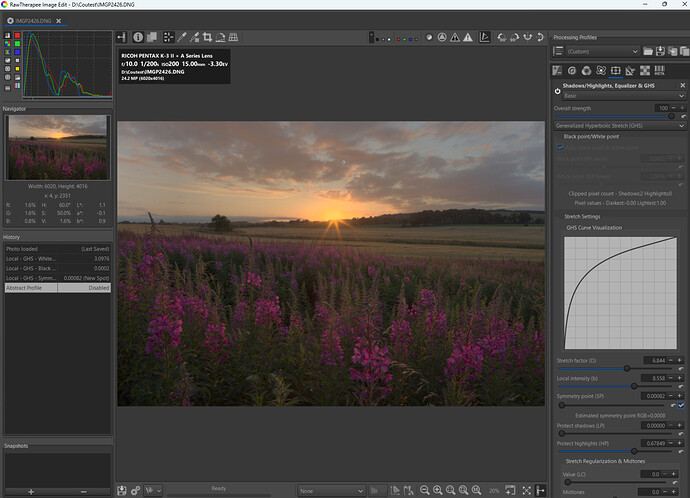Toggle the image info overlay icon
Screen dimensions: 690x498
point(138,37)
